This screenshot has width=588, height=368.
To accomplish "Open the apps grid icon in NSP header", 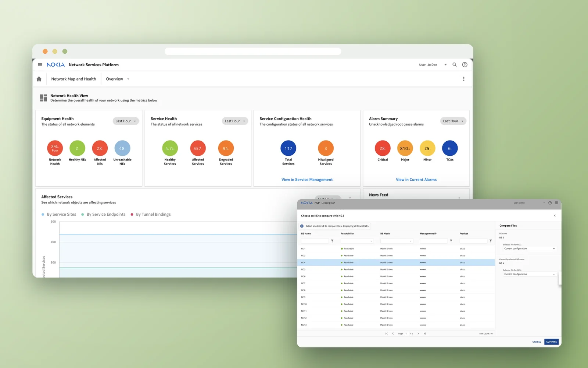I will (557, 203).
